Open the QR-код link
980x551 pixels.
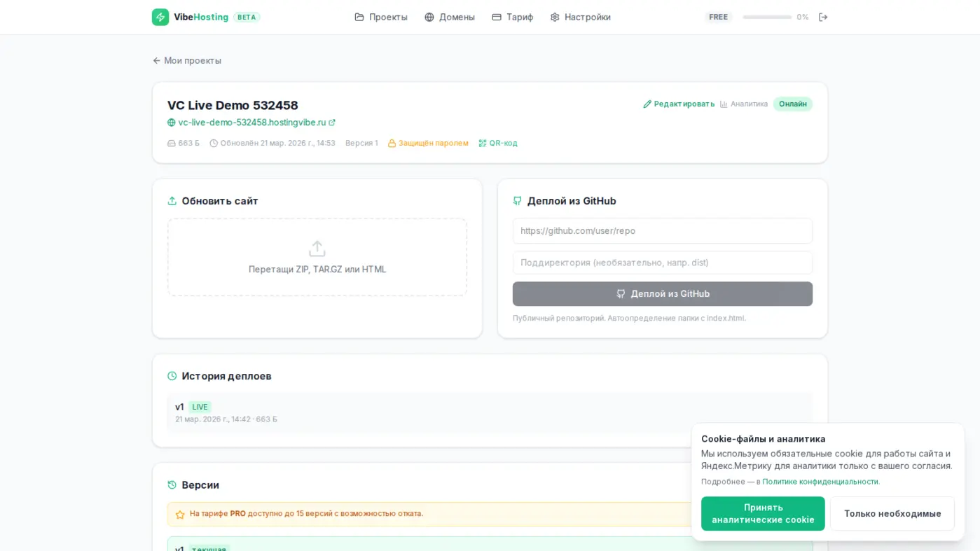click(x=498, y=143)
